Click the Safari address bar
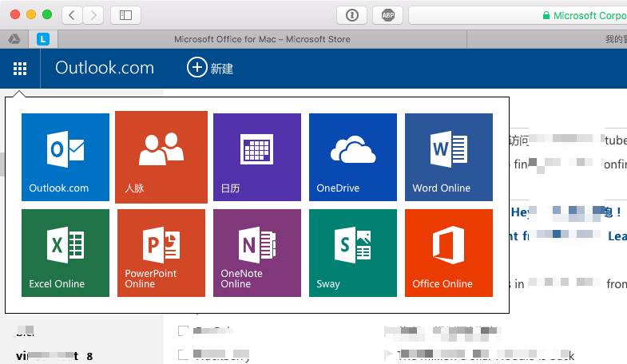The height and width of the screenshot is (364, 627). point(518,15)
